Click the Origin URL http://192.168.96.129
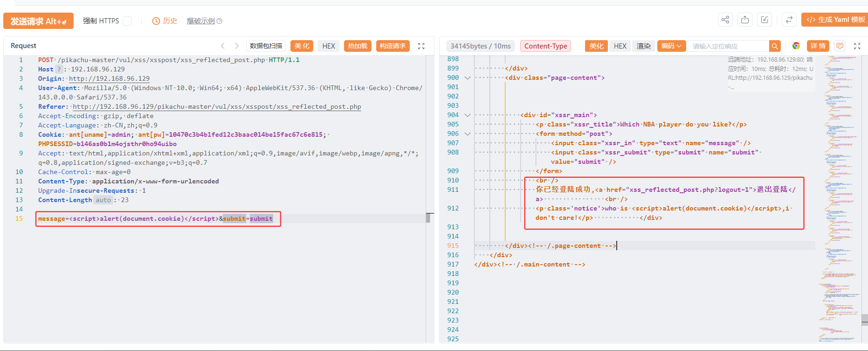 point(109,78)
